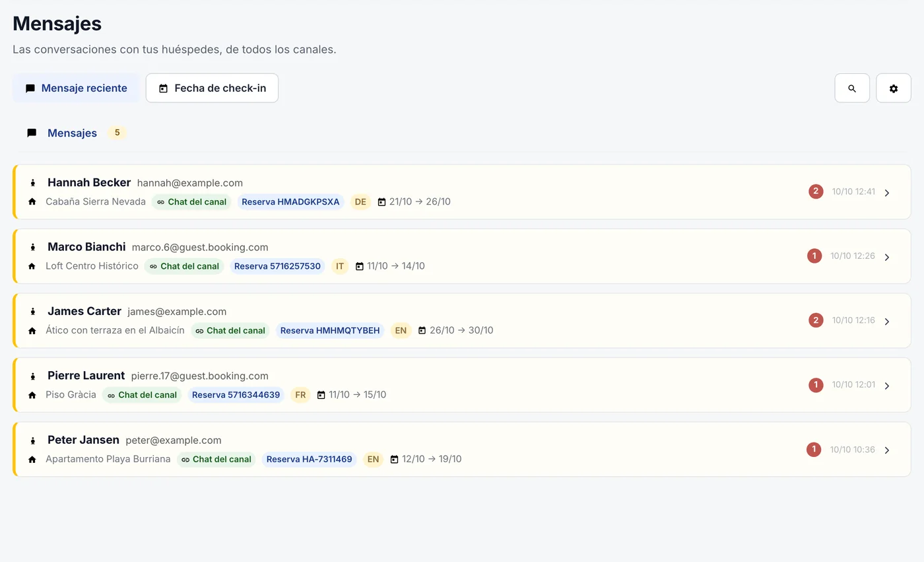
Task: Click unread badge 2 on Hannah Becker row
Action: pos(816,192)
